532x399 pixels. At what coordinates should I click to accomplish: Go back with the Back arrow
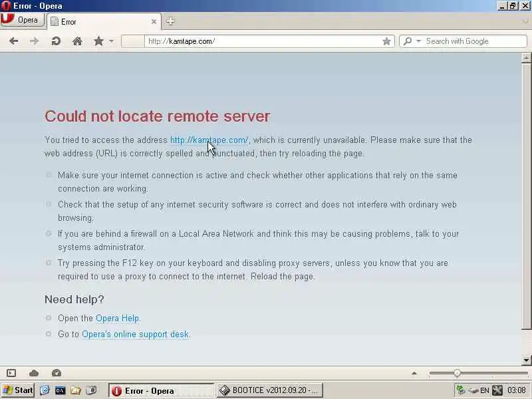click(x=13, y=41)
